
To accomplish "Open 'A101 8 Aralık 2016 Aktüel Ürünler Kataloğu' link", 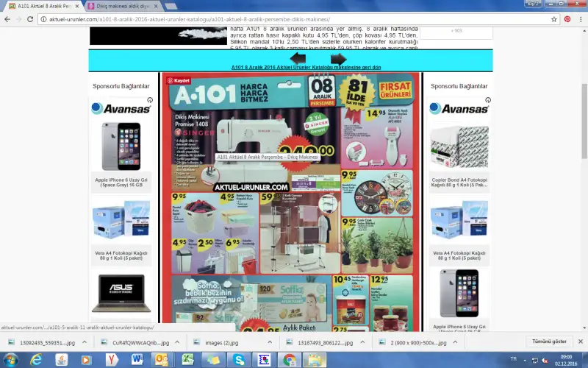I will (x=306, y=67).
